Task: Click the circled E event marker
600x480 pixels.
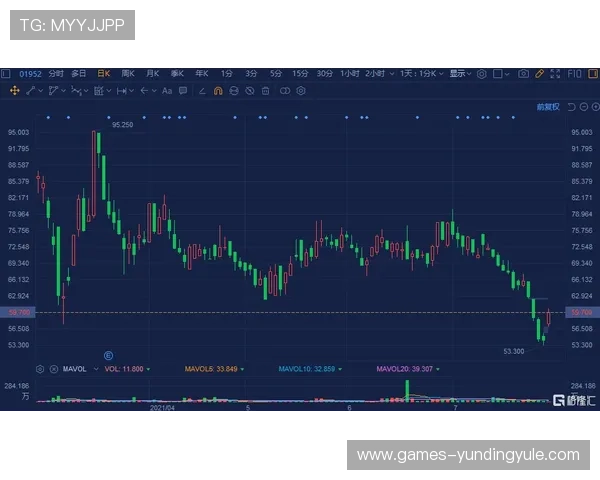Action: tap(108, 354)
